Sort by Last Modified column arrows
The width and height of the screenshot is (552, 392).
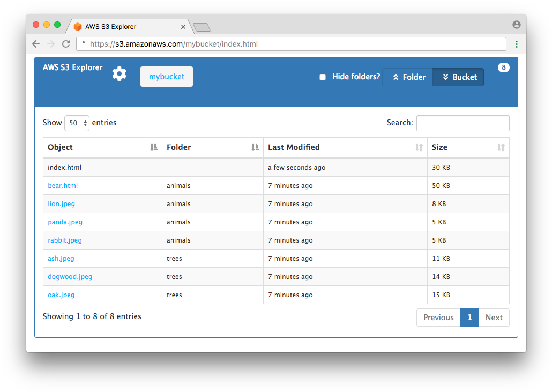[x=419, y=147]
